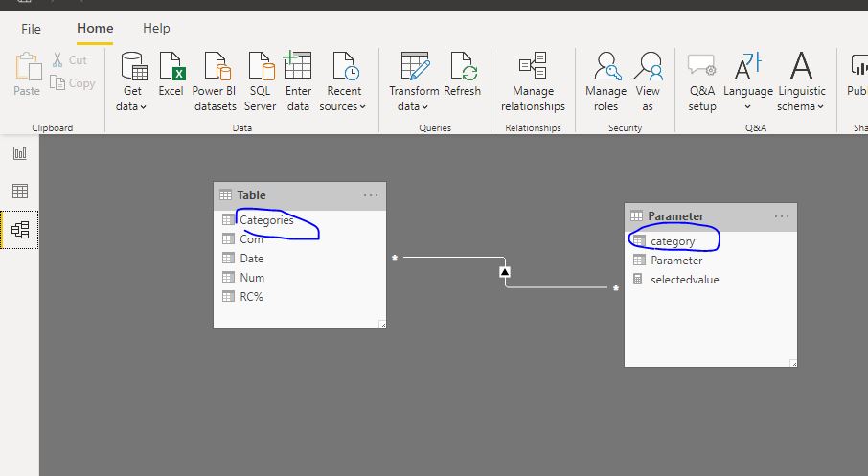Expand the Language dropdown

pyautogui.click(x=748, y=81)
